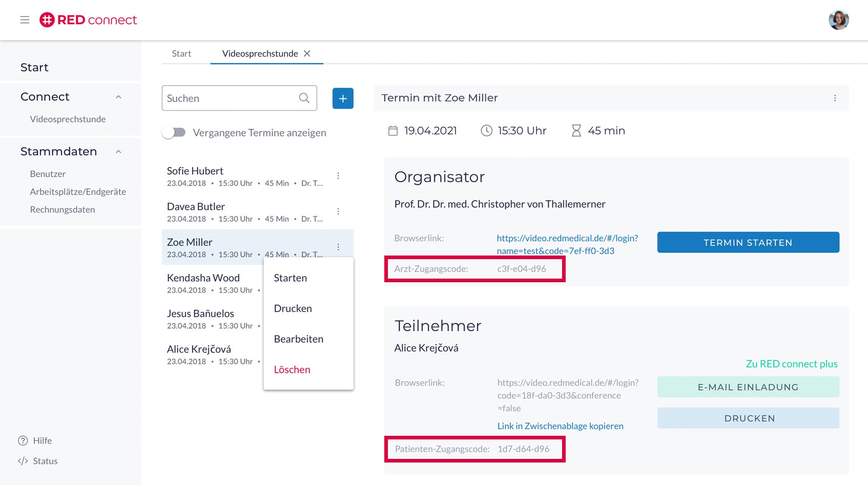Open three-dot menu for Davea Butler

pos(338,212)
